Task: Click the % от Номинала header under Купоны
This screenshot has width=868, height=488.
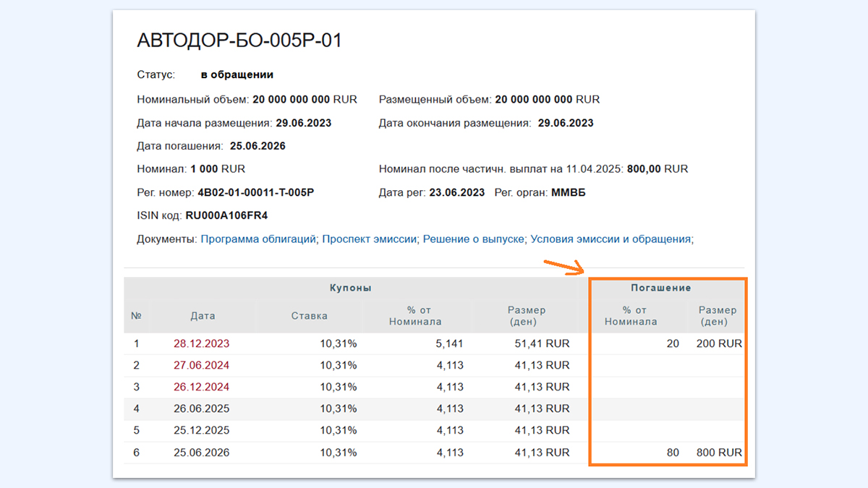Action: click(415, 316)
